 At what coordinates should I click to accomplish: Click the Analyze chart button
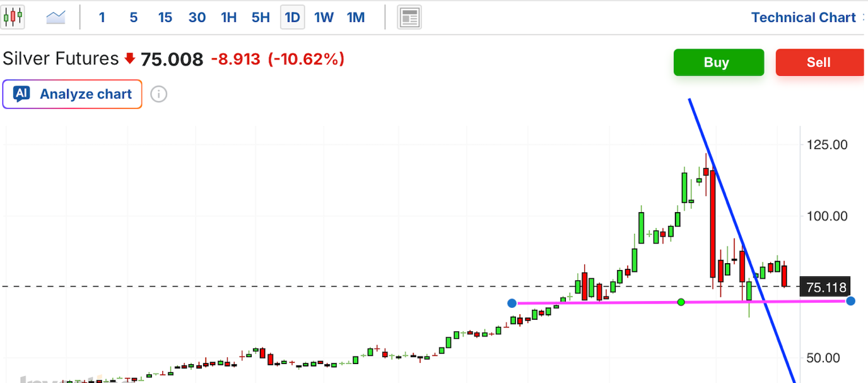pyautogui.click(x=72, y=94)
